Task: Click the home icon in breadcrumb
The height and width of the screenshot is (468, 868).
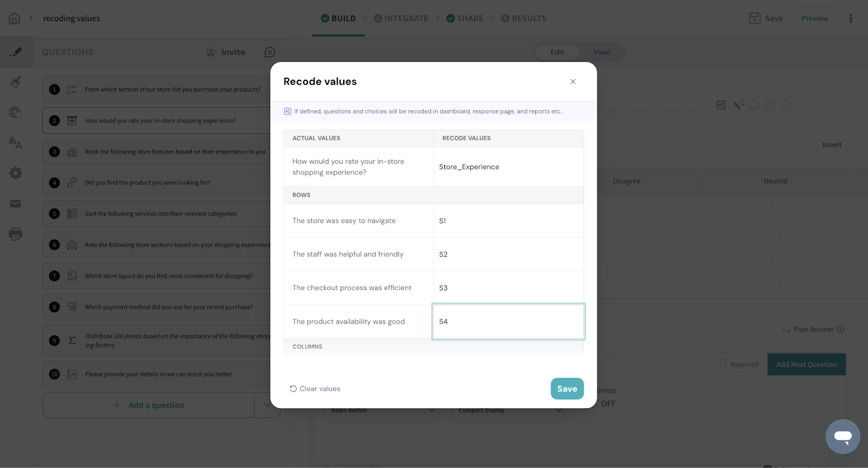Action: pos(15,18)
